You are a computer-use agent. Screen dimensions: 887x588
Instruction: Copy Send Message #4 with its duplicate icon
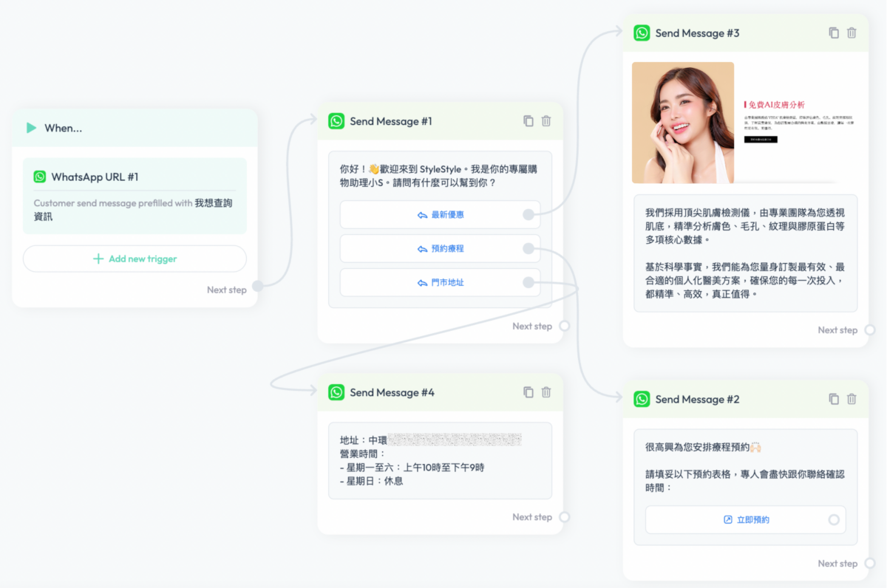coord(528,392)
